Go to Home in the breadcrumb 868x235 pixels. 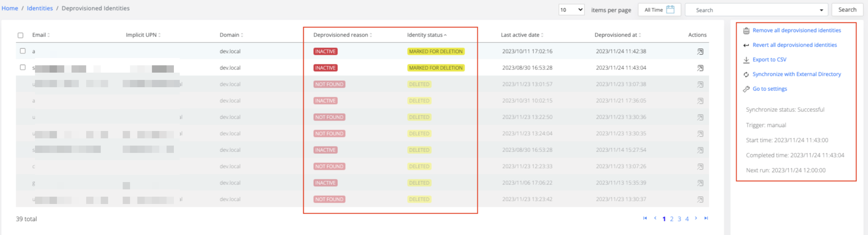(x=10, y=8)
